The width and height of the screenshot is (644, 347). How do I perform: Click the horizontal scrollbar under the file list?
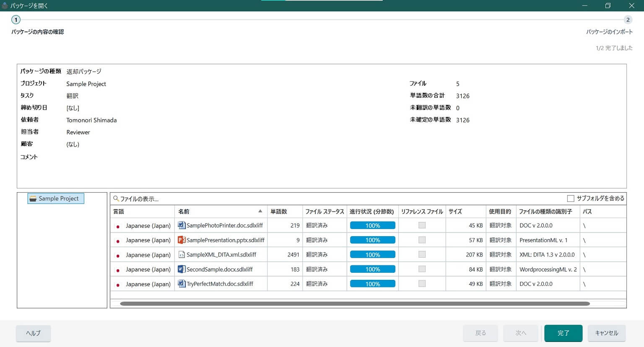355,303
